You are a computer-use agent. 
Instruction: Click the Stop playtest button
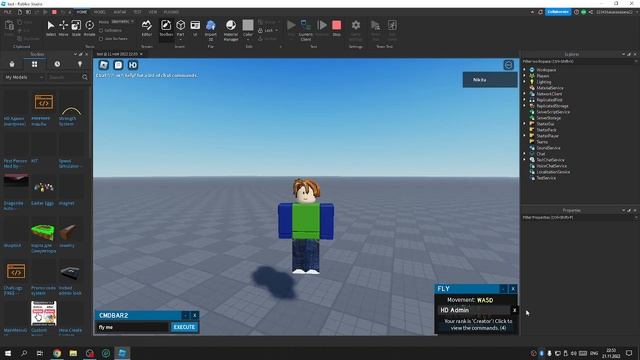tap(336, 29)
